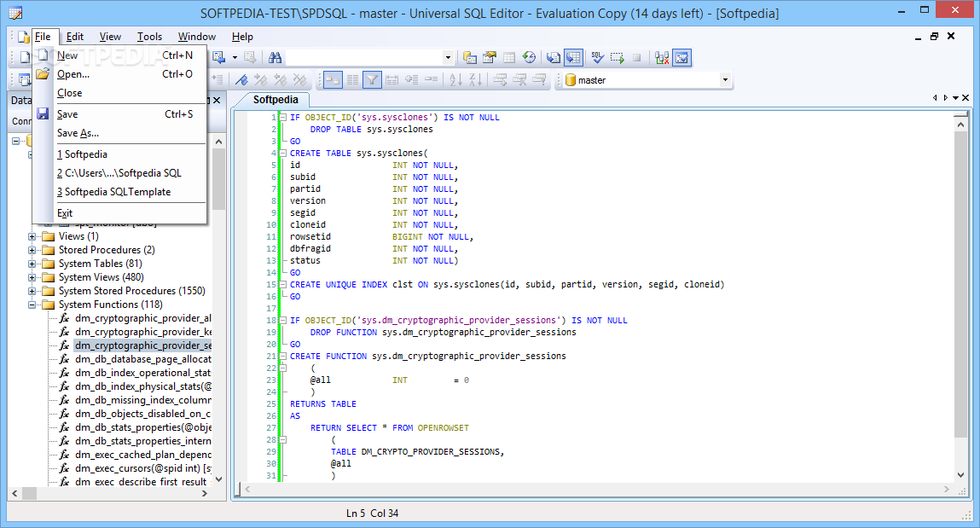The height and width of the screenshot is (528, 980).
Task: Collapse code fold at CREATE TABLE line 4
Action: coord(283,153)
